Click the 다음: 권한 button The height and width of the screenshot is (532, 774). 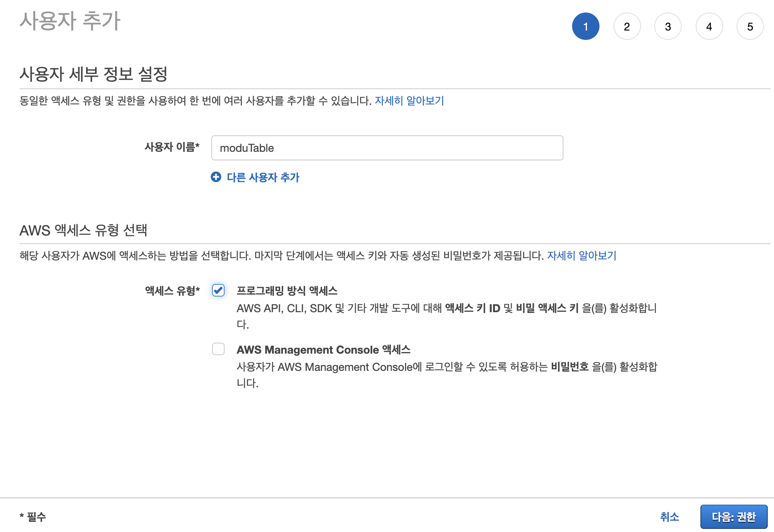(733, 517)
